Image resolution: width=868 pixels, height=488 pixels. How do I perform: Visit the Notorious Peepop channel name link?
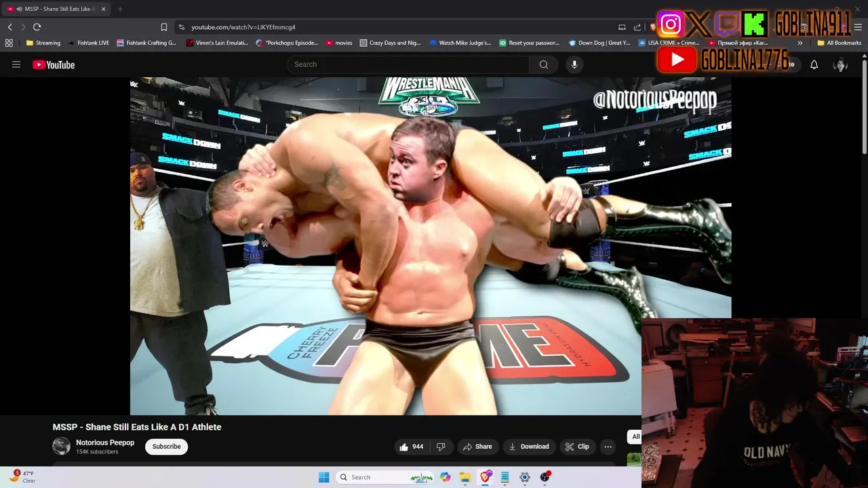pyautogui.click(x=105, y=443)
